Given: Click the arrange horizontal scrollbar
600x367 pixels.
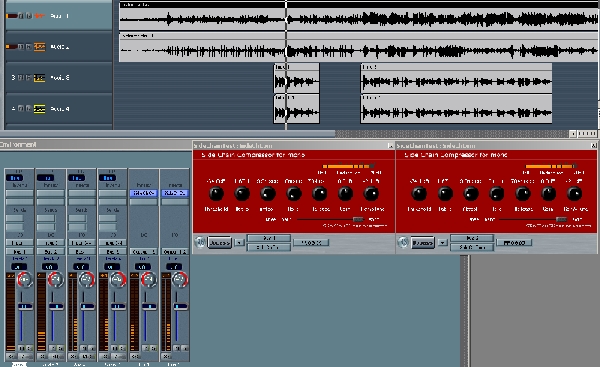Looking at the screenshot, I should 168,134.
